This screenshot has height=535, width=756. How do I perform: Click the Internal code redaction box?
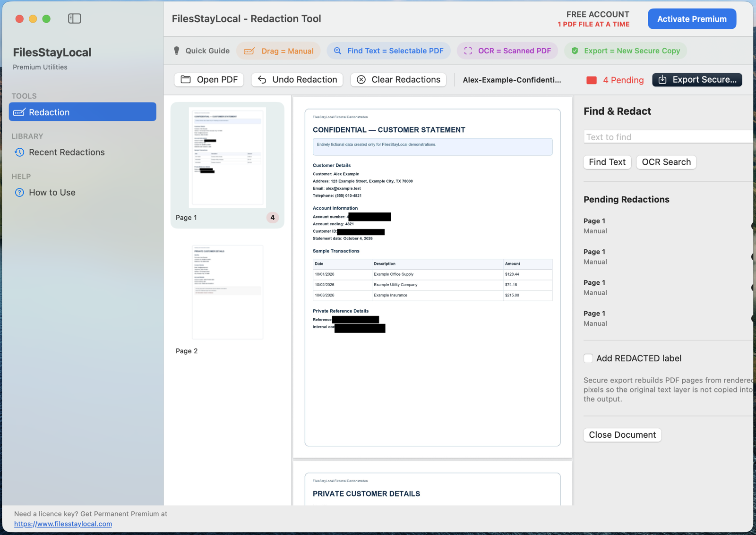tap(360, 328)
